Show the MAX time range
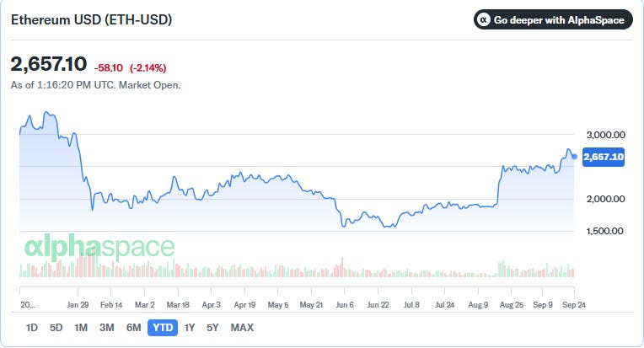The image size is (644, 348). pos(242,328)
